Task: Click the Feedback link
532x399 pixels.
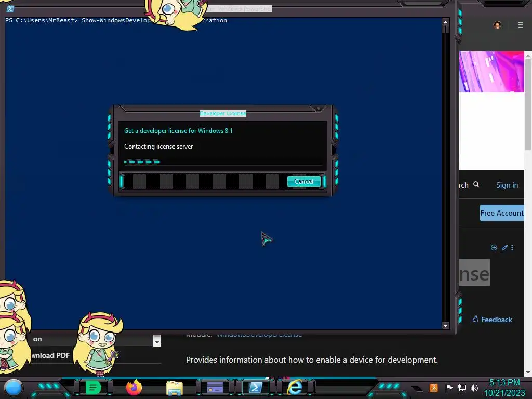Action: point(493,320)
